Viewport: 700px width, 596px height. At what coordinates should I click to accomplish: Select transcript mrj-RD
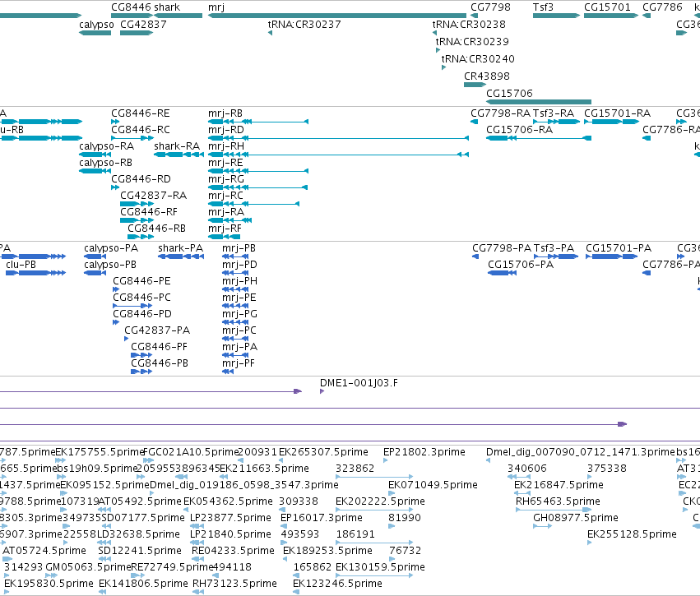tap(338, 138)
